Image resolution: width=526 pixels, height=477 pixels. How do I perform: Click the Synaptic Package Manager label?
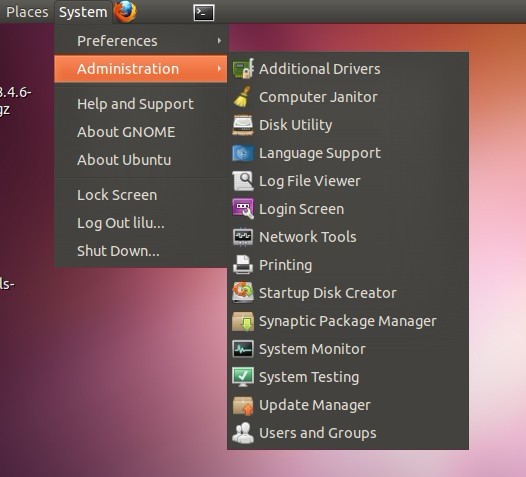[x=348, y=321]
